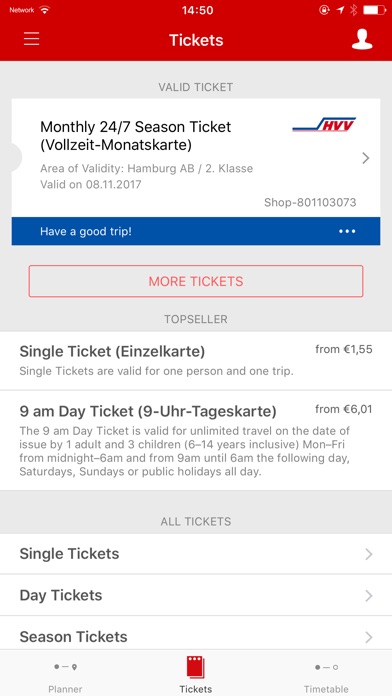Viewport: 392px width, 696px height.
Task: Tap the Bluetooth status icon
Action: [x=353, y=10]
